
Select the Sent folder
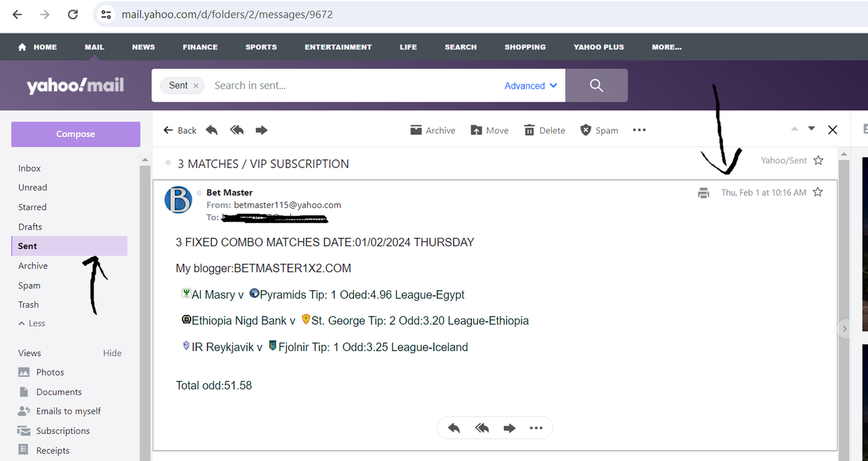click(69, 246)
